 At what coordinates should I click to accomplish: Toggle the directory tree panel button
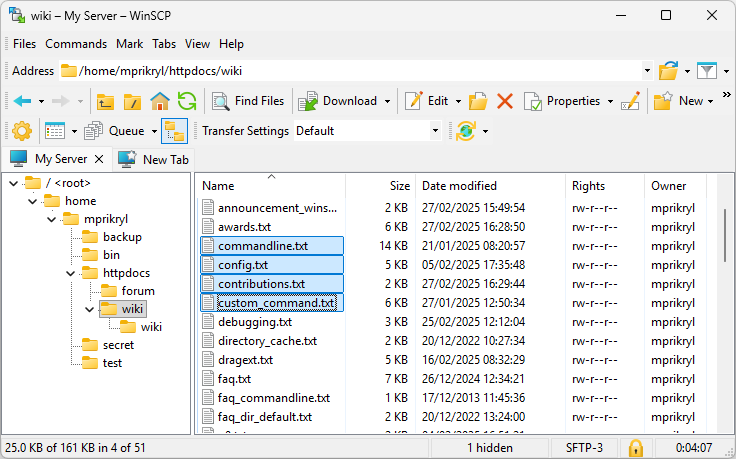[x=174, y=131]
